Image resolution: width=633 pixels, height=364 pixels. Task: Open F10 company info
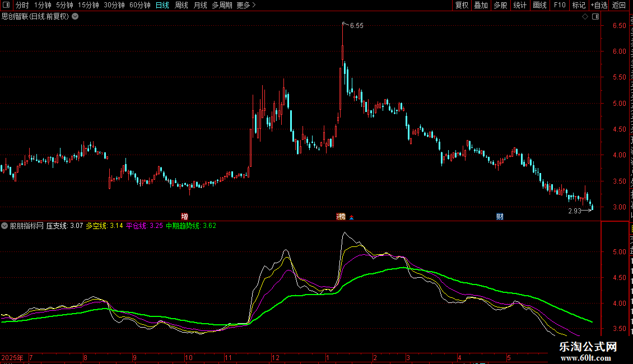(x=560, y=5)
